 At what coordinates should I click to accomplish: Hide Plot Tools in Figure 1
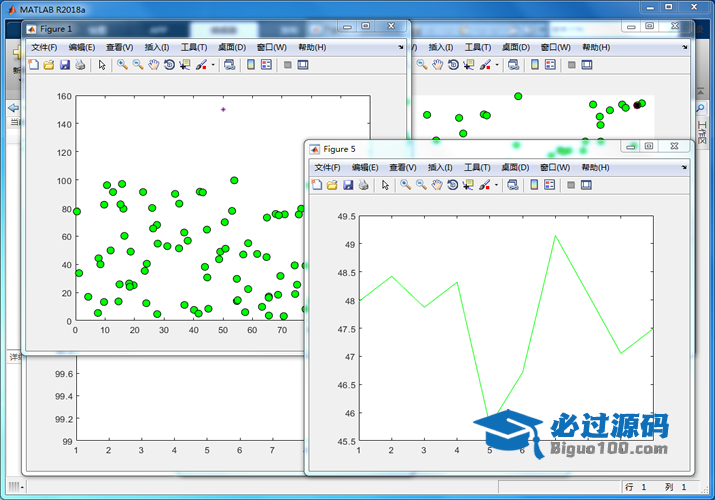288,65
